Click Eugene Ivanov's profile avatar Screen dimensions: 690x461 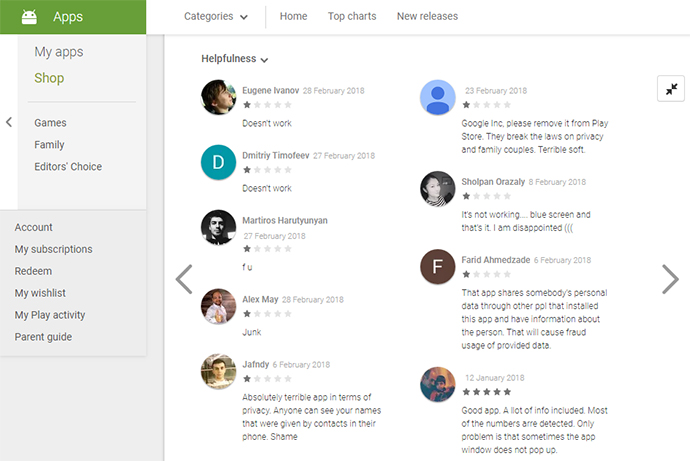218,97
